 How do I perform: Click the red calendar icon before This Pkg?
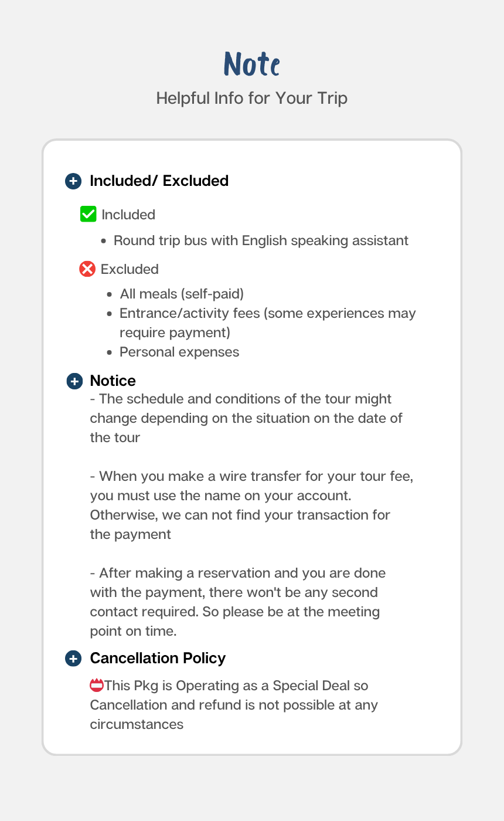pyautogui.click(x=97, y=685)
